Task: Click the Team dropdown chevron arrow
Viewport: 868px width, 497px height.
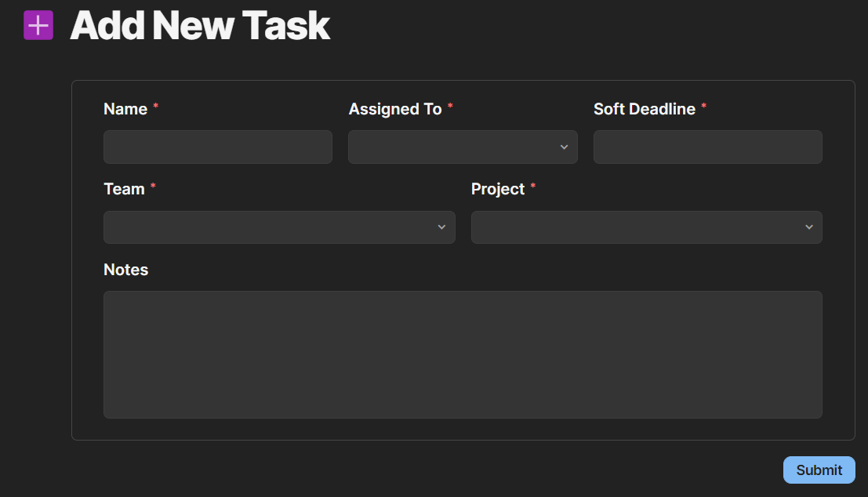Action: [x=441, y=227]
